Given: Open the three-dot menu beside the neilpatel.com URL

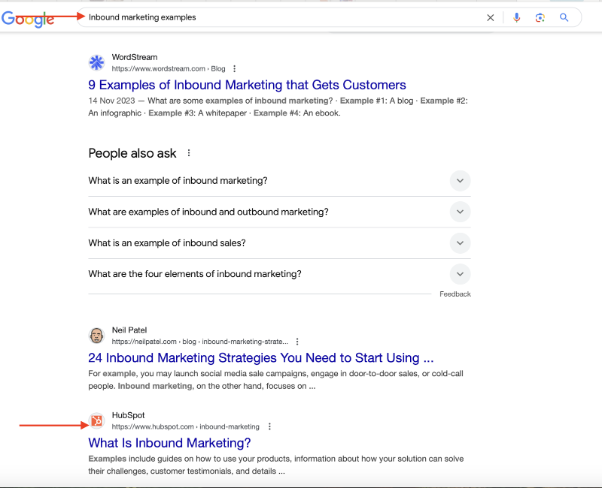Looking at the screenshot, I should click(x=297, y=341).
